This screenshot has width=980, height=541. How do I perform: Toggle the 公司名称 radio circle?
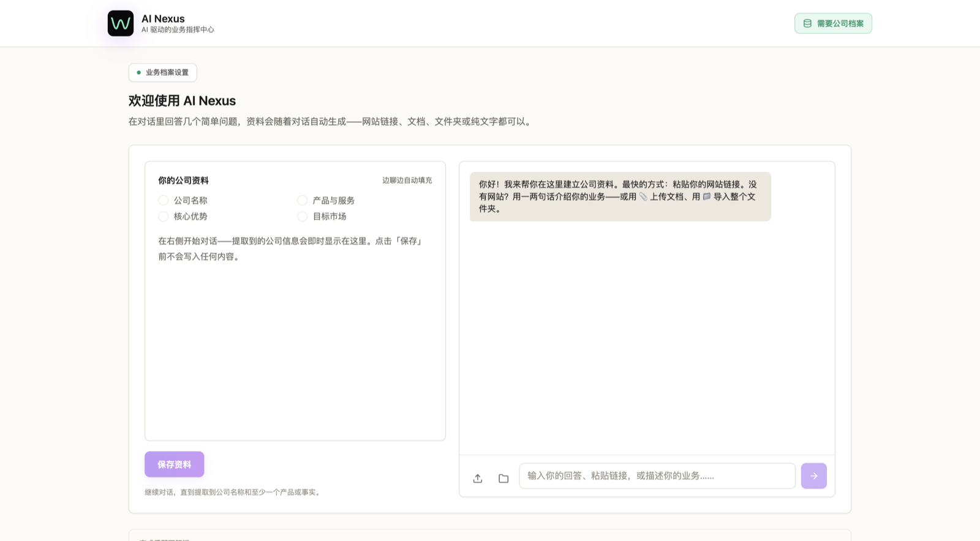click(x=164, y=200)
